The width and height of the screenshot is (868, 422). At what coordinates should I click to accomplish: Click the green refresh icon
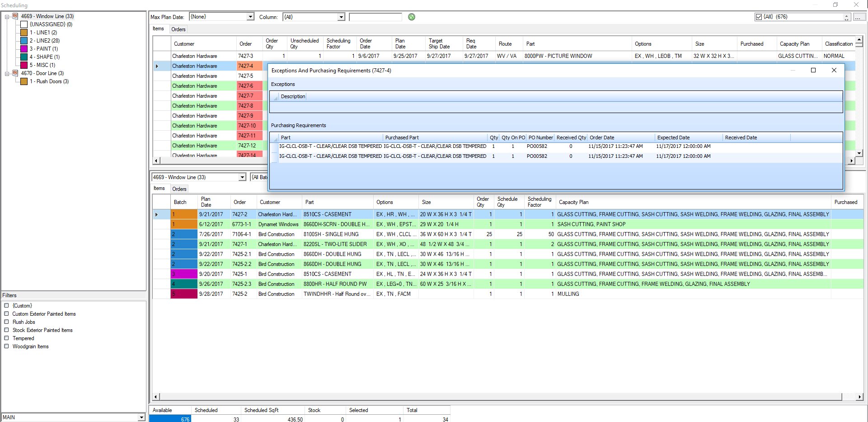pyautogui.click(x=411, y=17)
